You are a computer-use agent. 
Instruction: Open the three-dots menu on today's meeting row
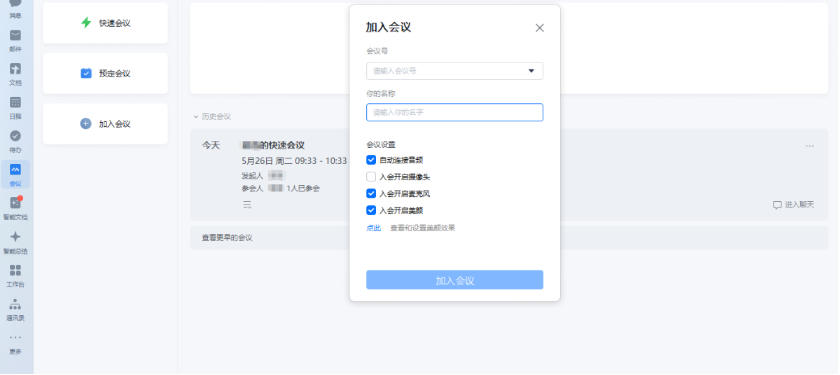tap(809, 146)
